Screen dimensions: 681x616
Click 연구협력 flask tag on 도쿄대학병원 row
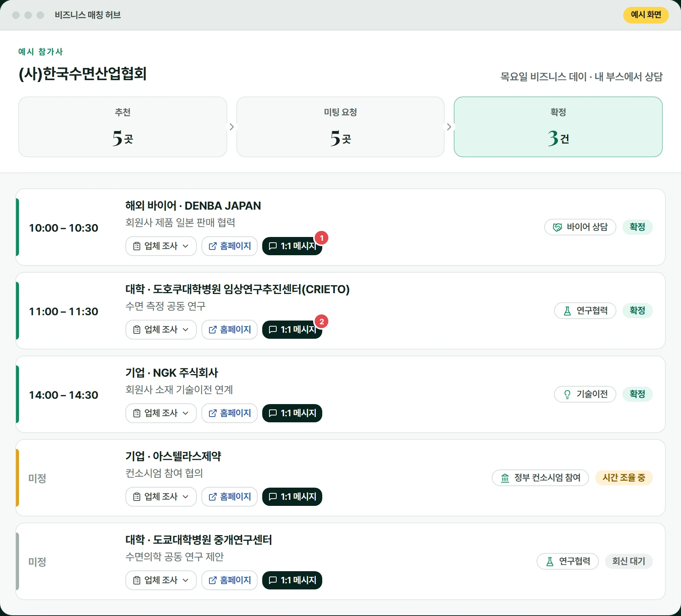[567, 561]
